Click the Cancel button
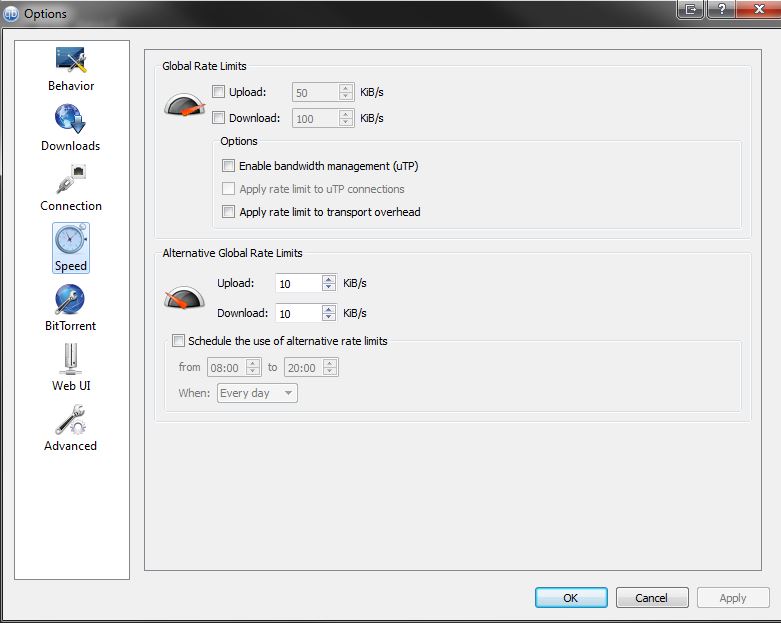Image resolution: width=781 pixels, height=623 pixels. coord(652,598)
